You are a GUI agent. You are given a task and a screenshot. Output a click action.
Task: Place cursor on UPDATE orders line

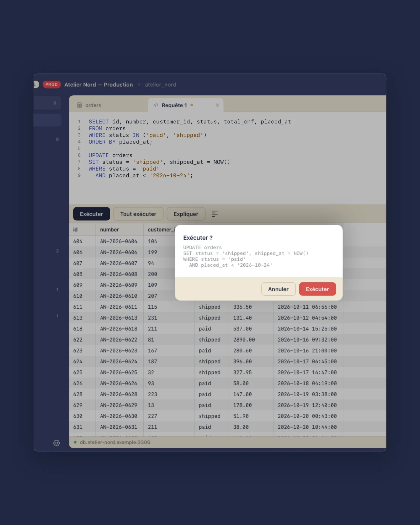110,155
